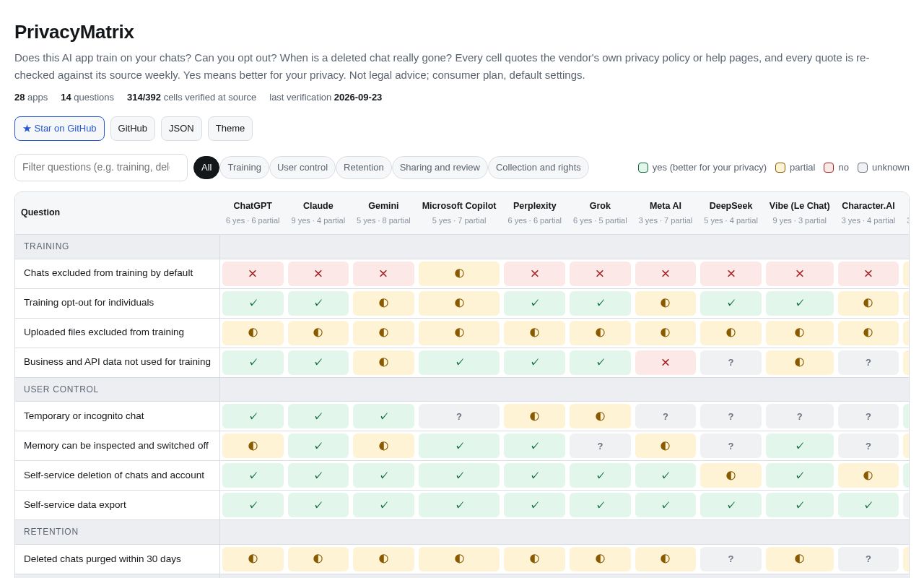Toggle the page Theme
924x578 pixels.
230,129
